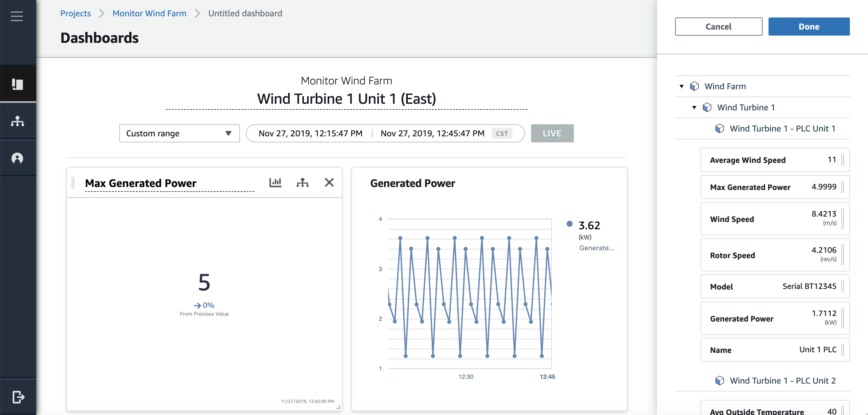Click the start date Nov 27, 12:15:47 PM
The image size is (868, 415).
click(310, 133)
